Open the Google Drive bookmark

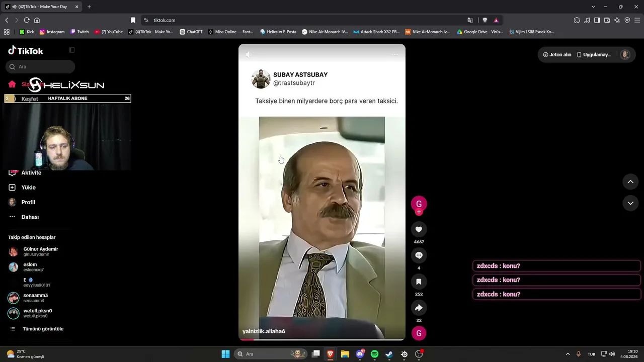(x=480, y=32)
